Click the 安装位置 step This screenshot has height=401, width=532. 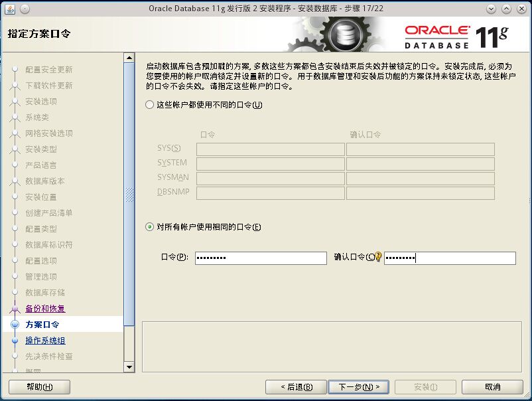[41, 197]
